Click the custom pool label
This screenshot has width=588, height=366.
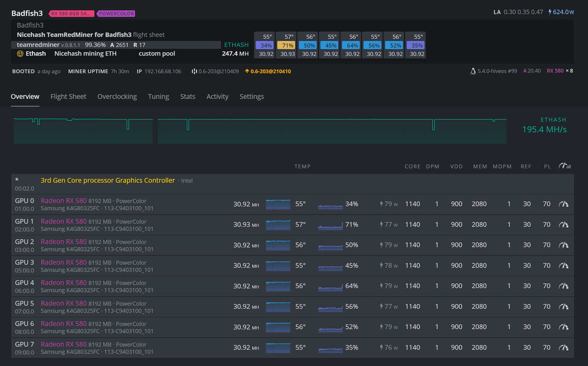coord(157,54)
